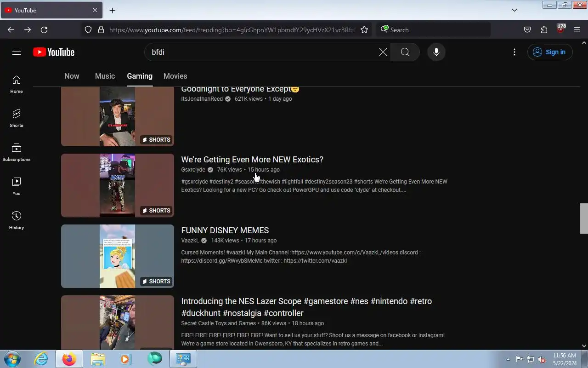Sign in to YouTube
Image resolution: width=588 pixels, height=368 pixels.
(x=550, y=52)
